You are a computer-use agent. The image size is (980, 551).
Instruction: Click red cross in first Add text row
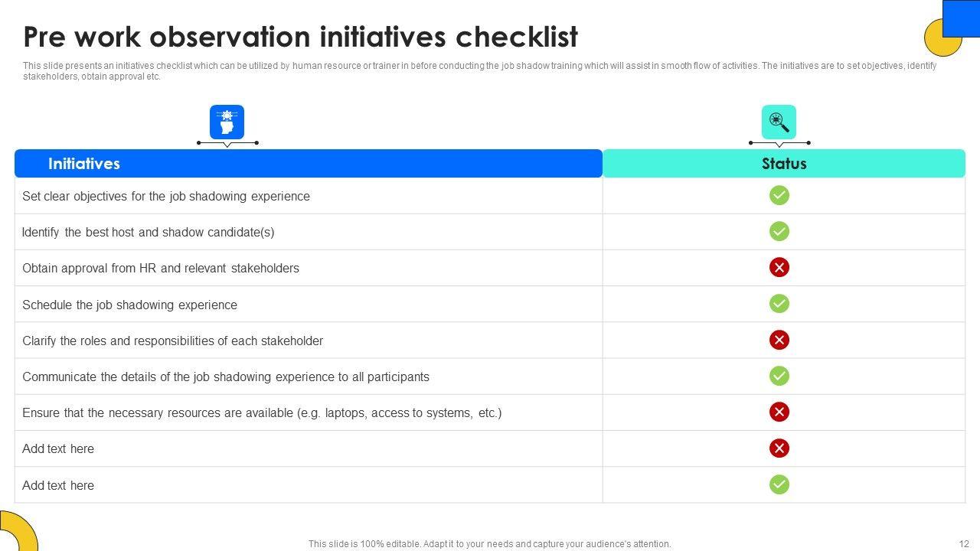[x=779, y=448]
